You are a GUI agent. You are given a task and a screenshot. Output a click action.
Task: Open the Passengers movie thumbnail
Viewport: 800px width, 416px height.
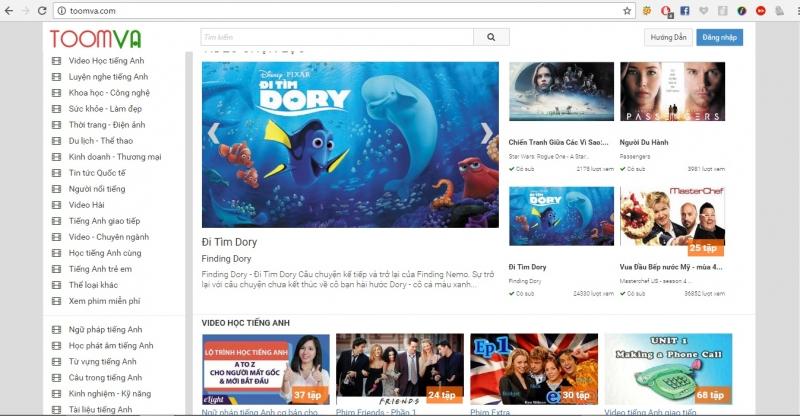[x=672, y=92]
